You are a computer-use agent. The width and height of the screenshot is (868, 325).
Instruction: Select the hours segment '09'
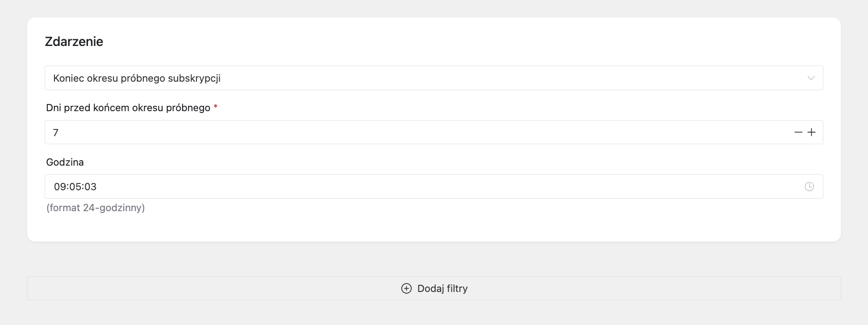pyautogui.click(x=59, y=187)
